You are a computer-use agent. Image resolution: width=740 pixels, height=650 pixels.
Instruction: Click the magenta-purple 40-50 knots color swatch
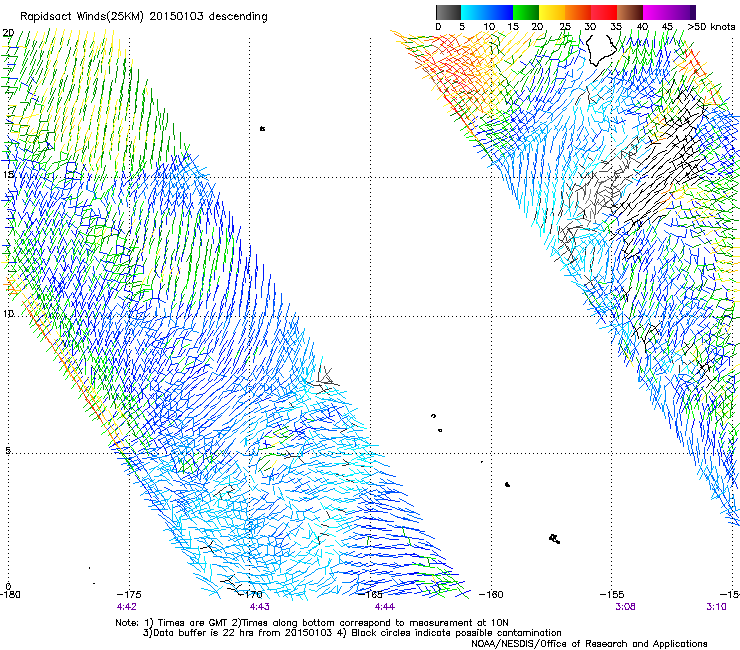[x=669, y=12]
